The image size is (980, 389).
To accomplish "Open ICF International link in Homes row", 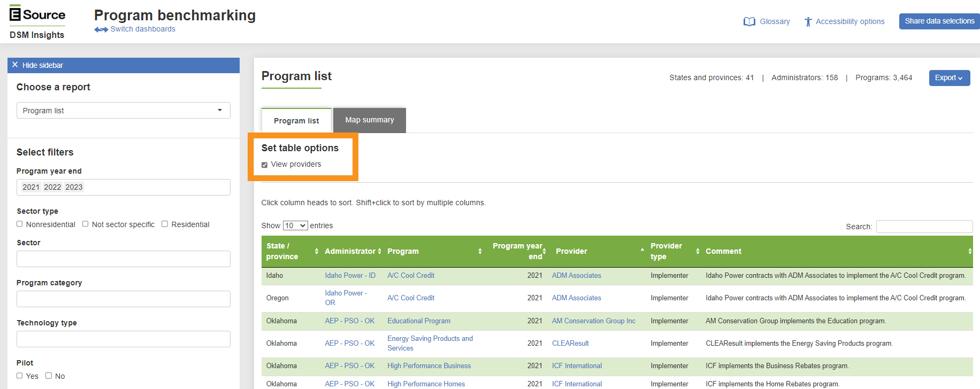I will [x=577, y=384].
